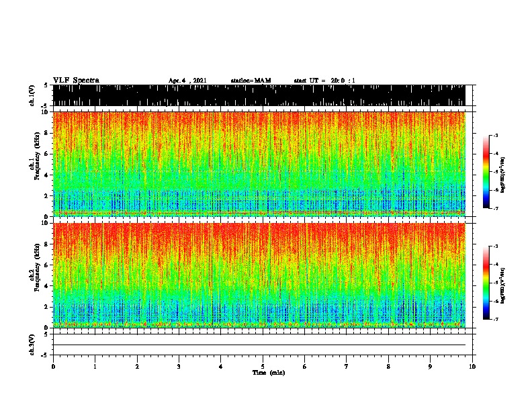
Task: Click the black ch.1 voltage waveform strip
Action: 259,95
